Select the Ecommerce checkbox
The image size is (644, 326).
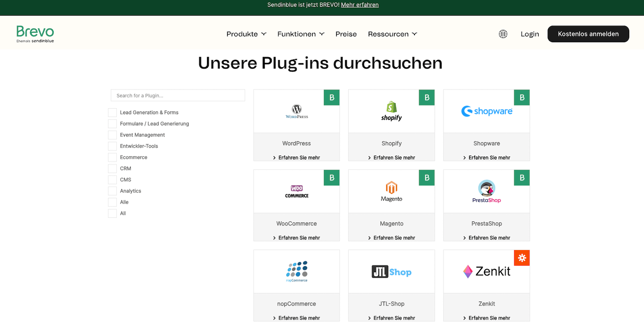pos(112,157)
